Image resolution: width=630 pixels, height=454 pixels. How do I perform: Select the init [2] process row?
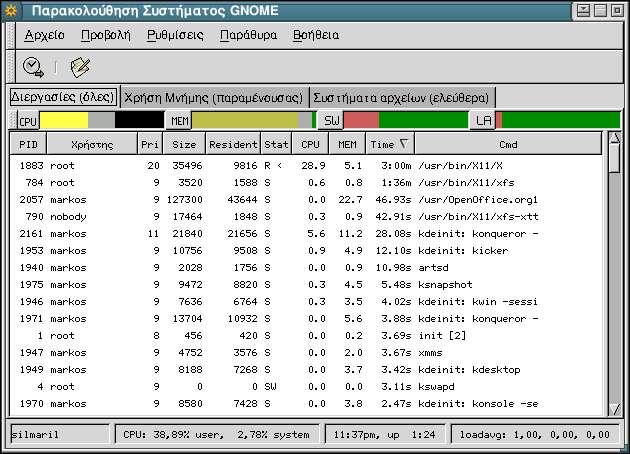306,336
